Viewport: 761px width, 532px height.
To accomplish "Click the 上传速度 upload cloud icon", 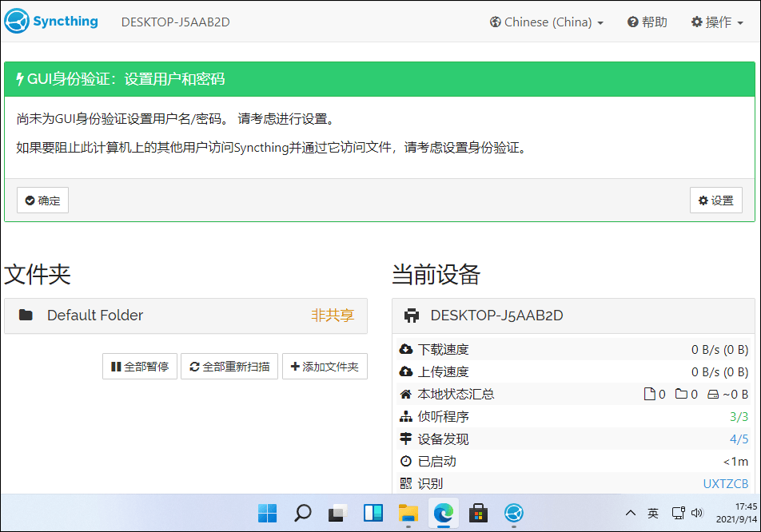I will (406, 371).
